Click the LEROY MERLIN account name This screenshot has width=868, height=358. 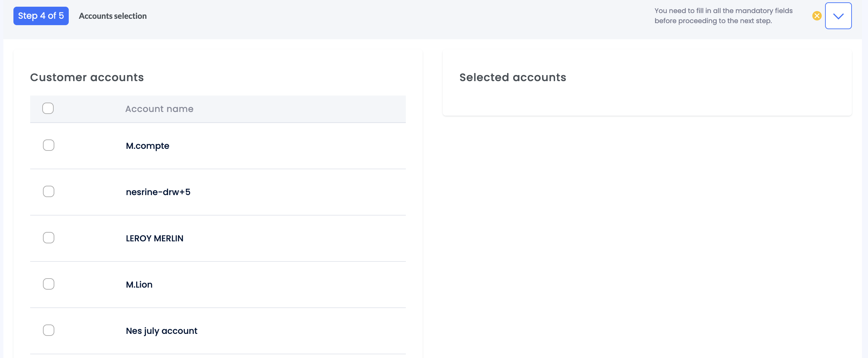point(154,238)
